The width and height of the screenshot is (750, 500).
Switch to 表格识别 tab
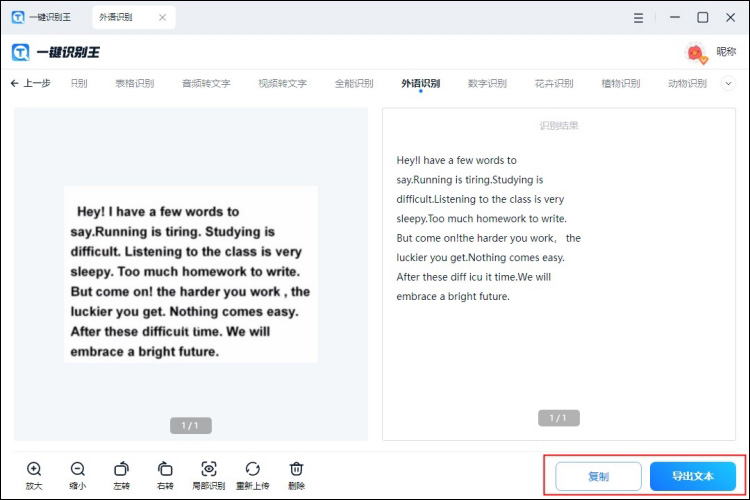(134, 83)
